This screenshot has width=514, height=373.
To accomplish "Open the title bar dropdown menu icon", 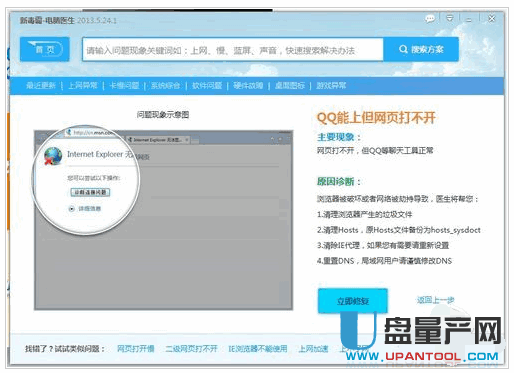I will (450, 18).
